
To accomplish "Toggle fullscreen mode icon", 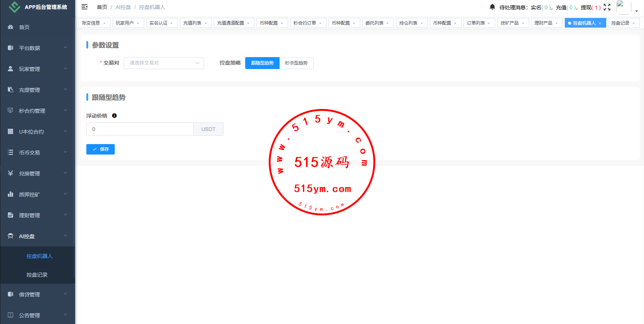I will pyautogui.click(x=607, y=7).
